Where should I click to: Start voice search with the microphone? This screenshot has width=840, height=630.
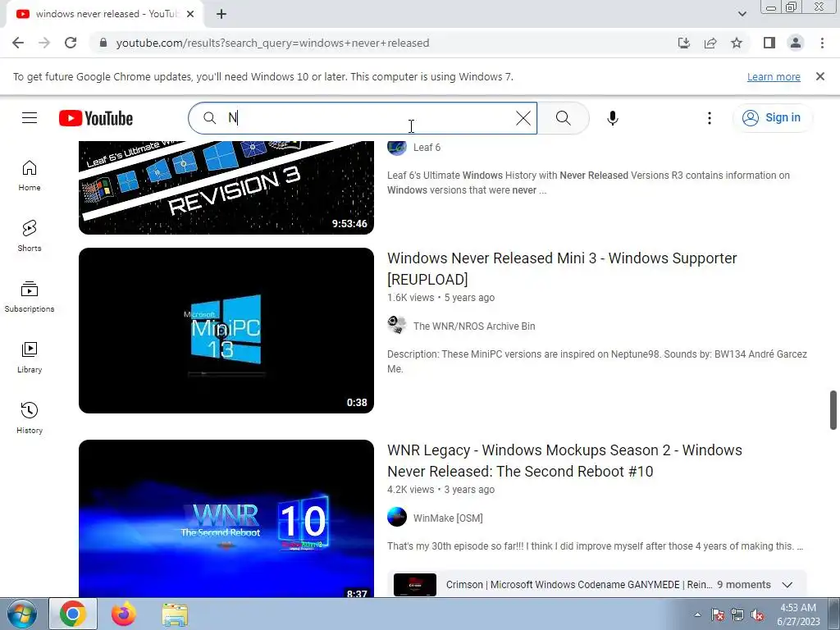[612, 118]
